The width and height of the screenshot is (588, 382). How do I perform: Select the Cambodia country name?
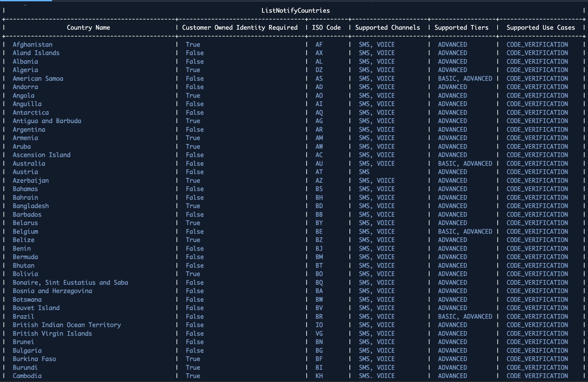[27, 376]
